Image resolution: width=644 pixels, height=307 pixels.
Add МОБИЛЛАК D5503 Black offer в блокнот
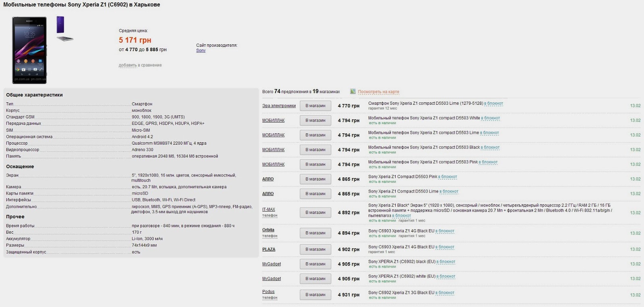coord(490,147)
